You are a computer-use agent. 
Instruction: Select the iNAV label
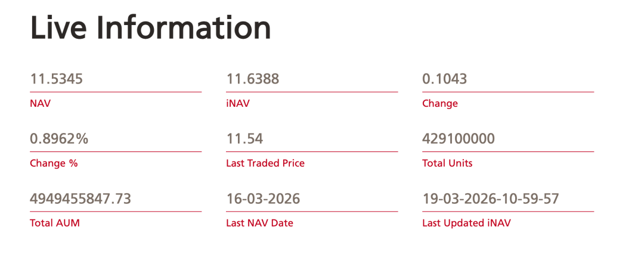(238, 103)
